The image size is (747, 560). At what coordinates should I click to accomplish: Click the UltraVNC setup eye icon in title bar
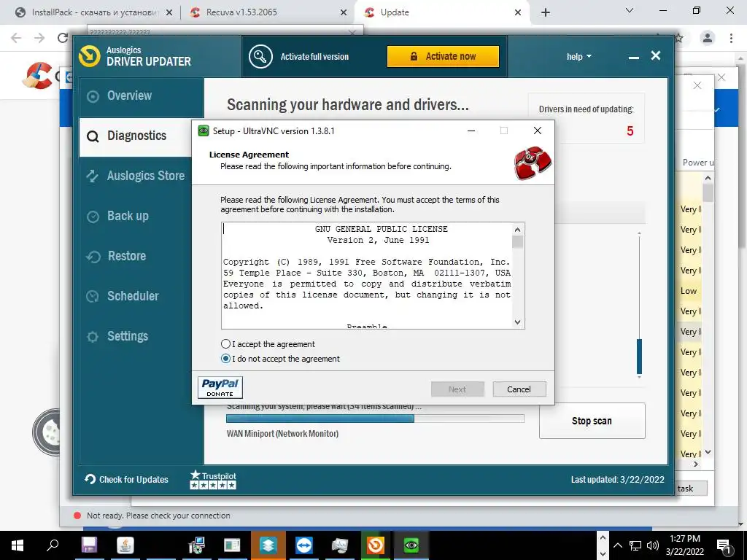coord(204,131)
